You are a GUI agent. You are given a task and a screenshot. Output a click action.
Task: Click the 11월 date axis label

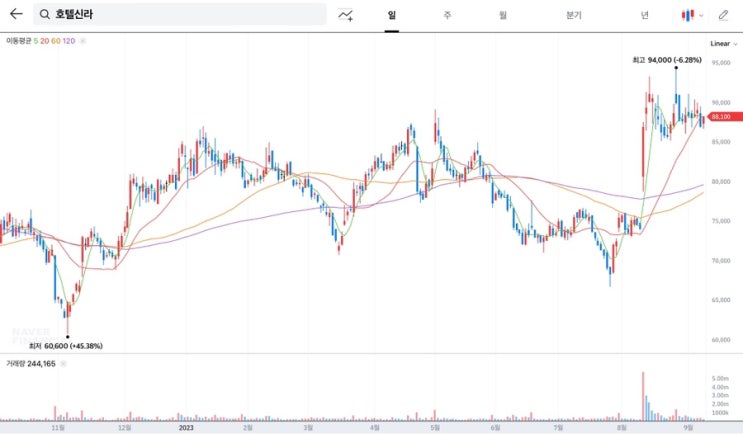(x=58, y=428)
